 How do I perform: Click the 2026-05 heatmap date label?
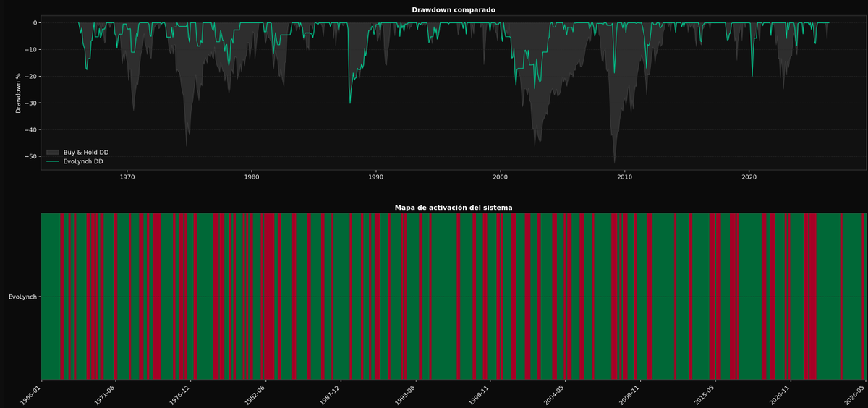point(854,394)
